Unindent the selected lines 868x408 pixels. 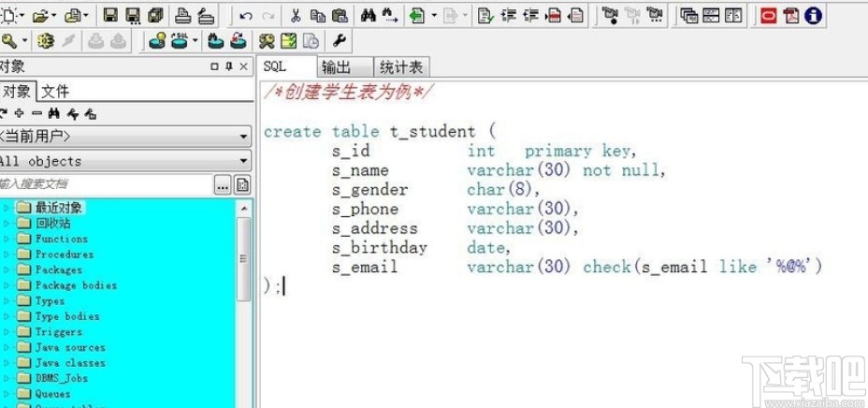click(x=530, y=16)
